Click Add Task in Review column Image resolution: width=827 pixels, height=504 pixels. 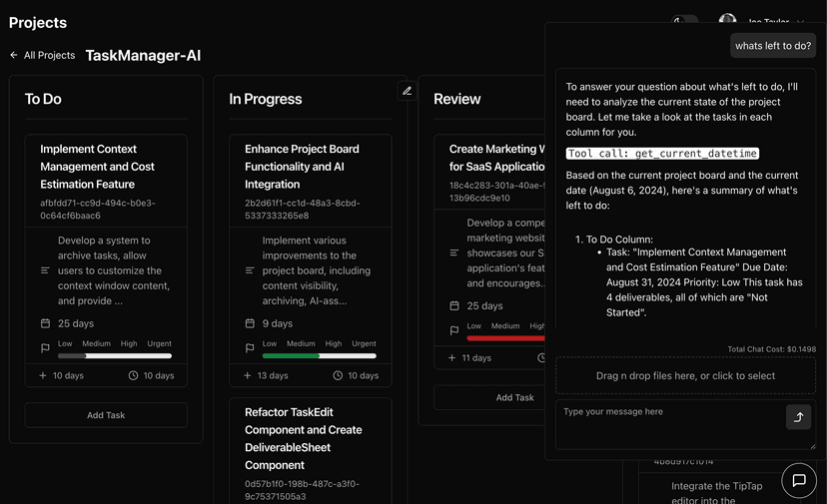coord(514,397)
